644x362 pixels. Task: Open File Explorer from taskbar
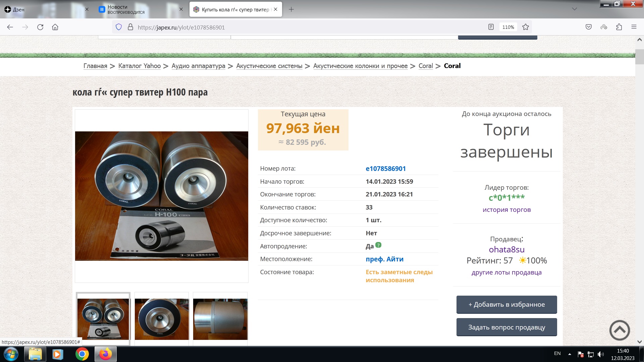[35, 354]
